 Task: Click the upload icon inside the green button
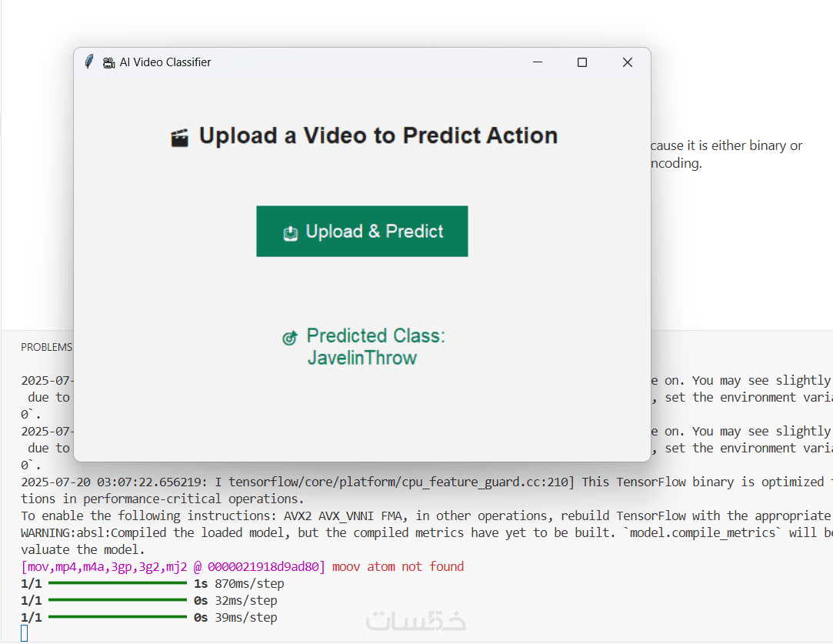[x=291, y=232]
